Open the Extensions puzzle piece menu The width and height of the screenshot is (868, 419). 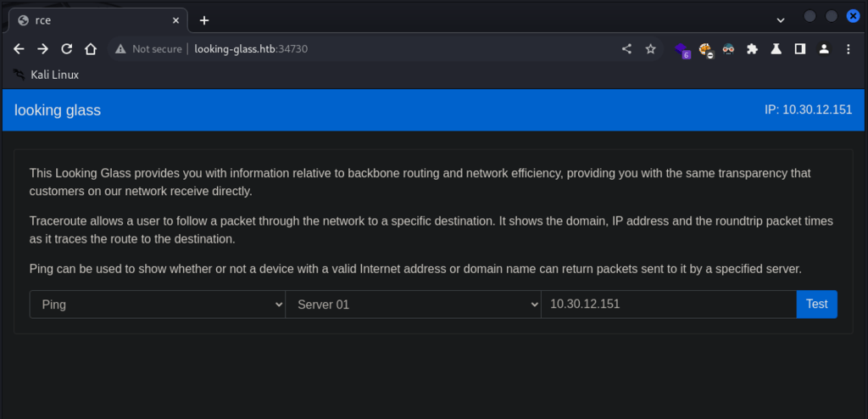pyautogui.click(x=752, y=49)
